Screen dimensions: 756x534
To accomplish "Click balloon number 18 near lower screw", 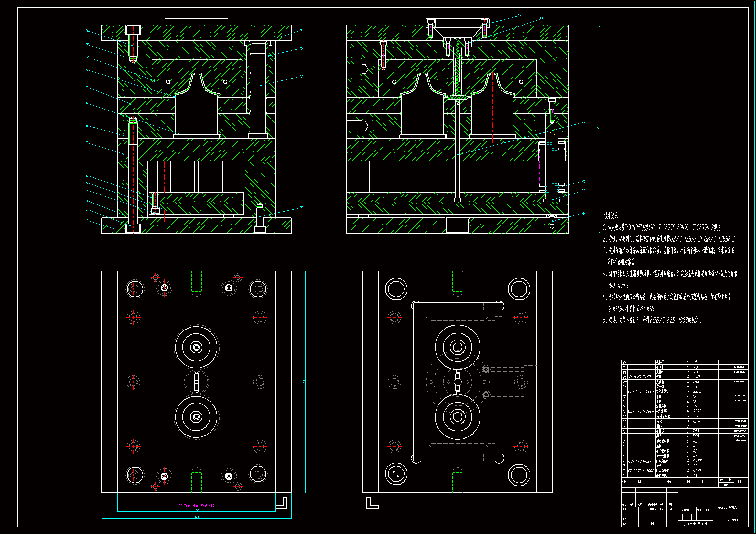I will click(x=301, y=208).
